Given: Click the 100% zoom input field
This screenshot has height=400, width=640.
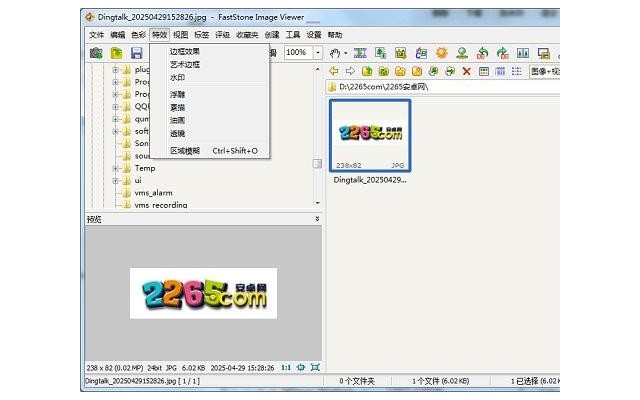Looking at the screenshot, I should coord(298,53).
